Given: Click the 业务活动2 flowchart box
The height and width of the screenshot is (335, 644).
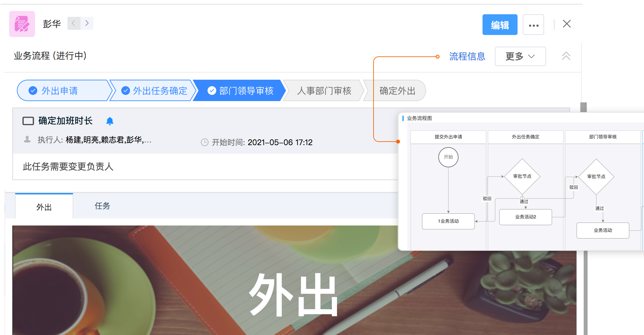Looking at the screenshot, I should [526, 217].
